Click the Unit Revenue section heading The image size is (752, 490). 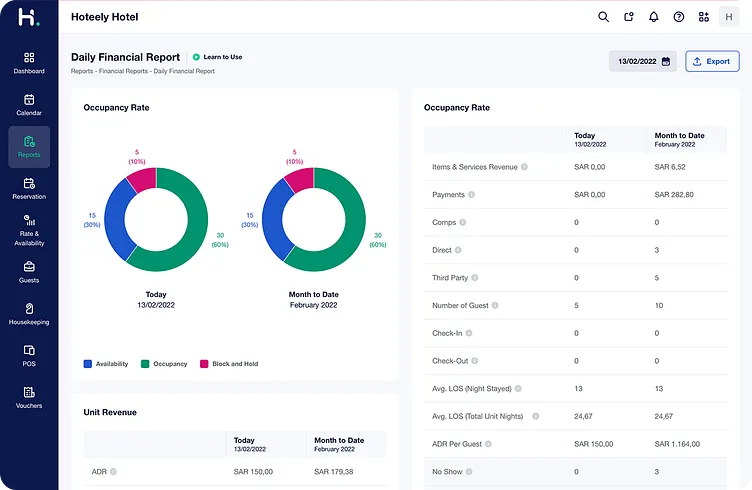click(x=110, y=412)
